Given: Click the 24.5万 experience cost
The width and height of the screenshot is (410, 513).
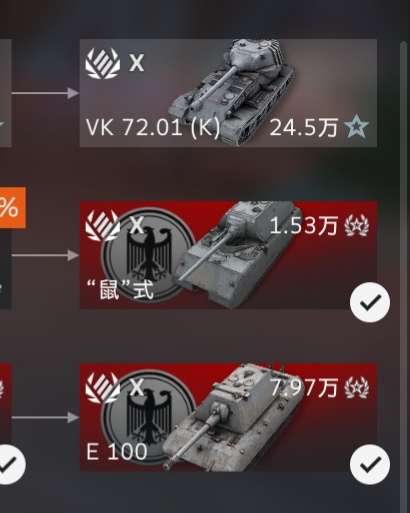Looking at the screenshot, I should coord(304,127).
